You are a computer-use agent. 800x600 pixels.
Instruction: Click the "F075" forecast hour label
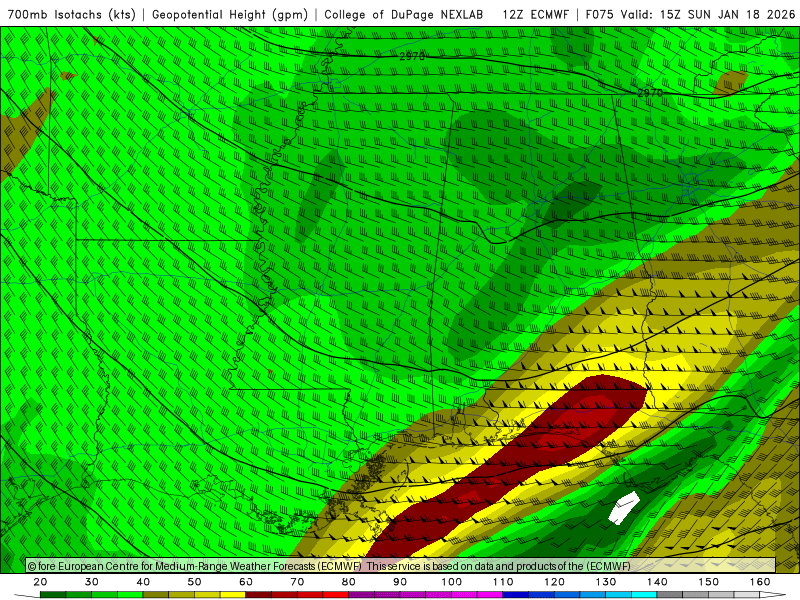(601, 15)
